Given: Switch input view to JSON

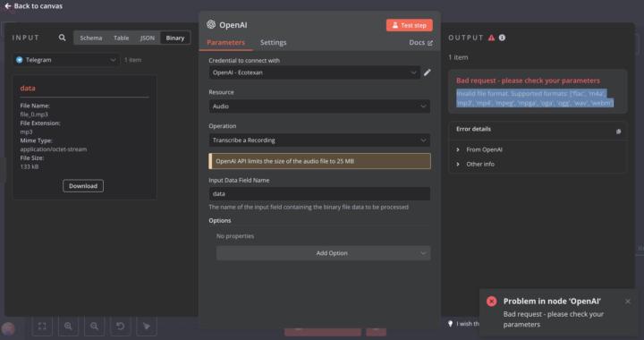Looking at the screenshot, I should point(148,38).
